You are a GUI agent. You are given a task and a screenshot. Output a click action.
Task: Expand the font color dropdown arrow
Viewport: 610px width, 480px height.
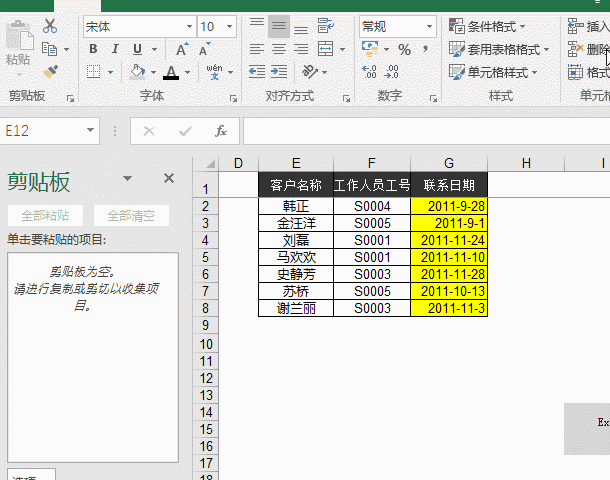(188, 72)
